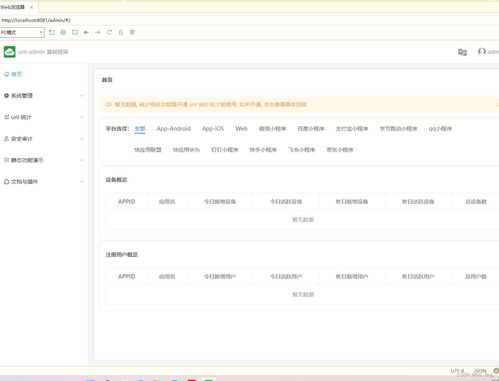Expand the 系统管理 menu chevron
Image resolution: width=499 pixels, height=381 pixels.
tap(82, 96)
